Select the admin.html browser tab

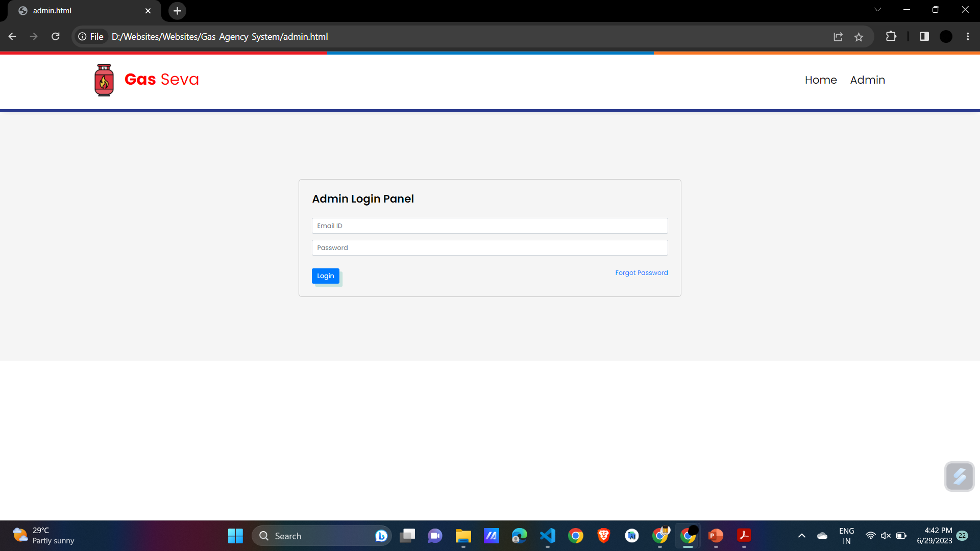tap(77, 10)
